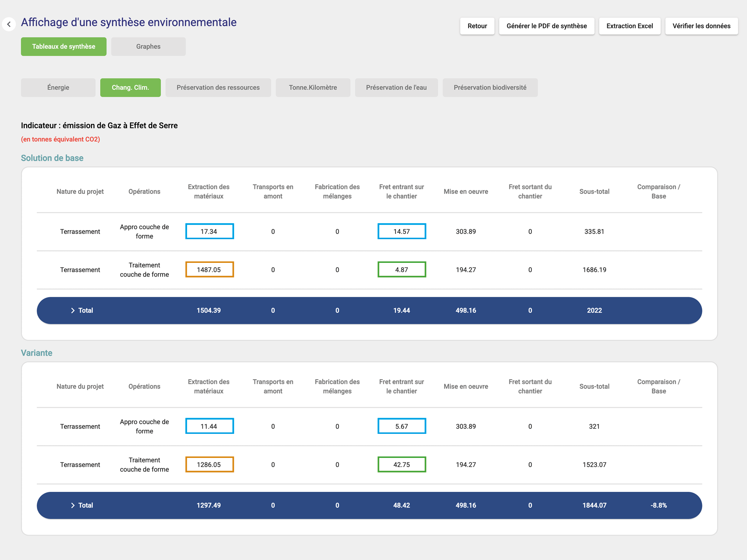747x560 pixels.
Task: Click the blue-boxed 11.44 cell in Variante
Action: pos(209,426)
